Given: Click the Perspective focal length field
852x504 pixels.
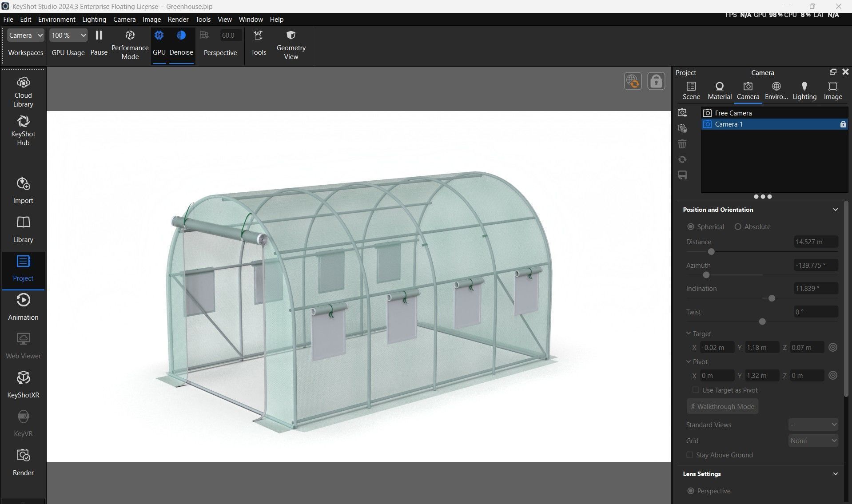Looking at the screenshot, I should [231, 35].
